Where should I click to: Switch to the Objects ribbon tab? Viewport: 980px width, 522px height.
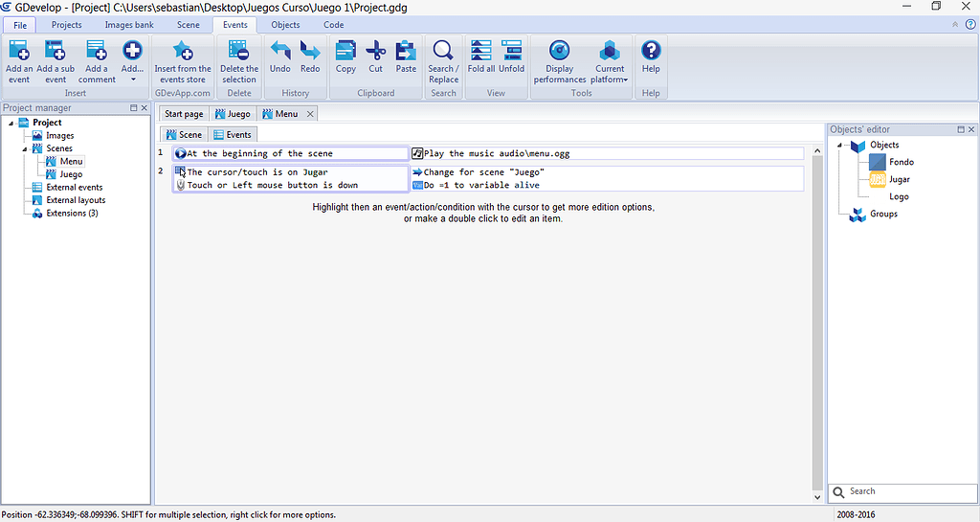(x=285, y=25)
